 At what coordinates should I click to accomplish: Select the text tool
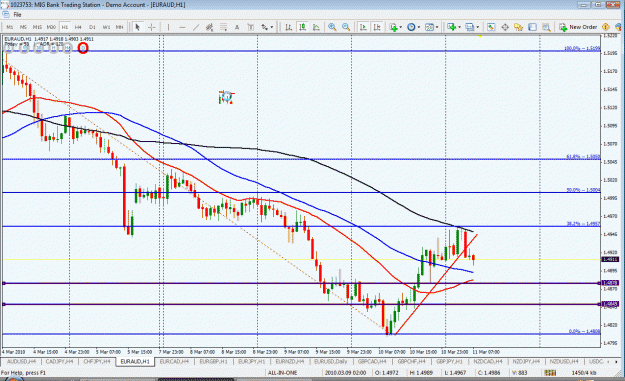237,27
